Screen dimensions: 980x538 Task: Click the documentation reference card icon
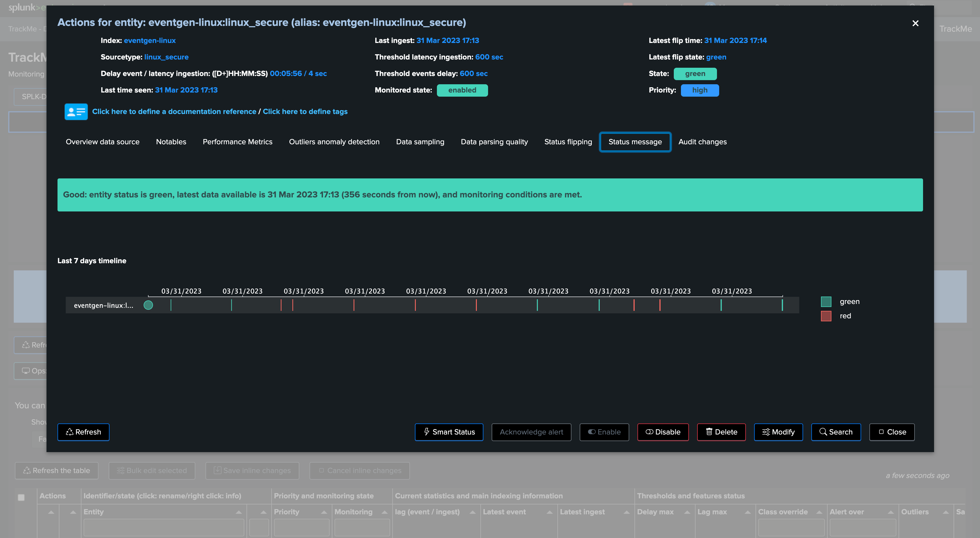(x=76, y=112)
